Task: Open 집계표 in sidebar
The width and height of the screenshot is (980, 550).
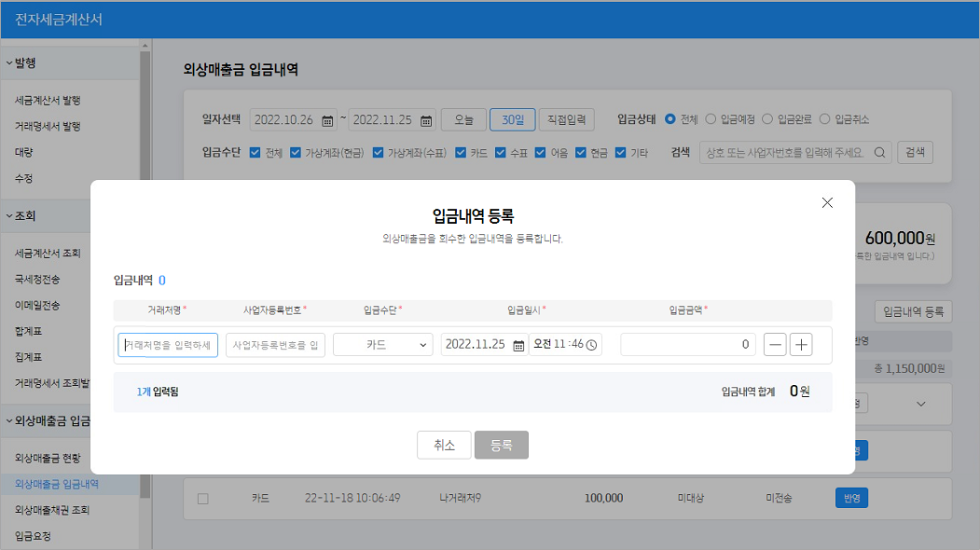Action: click(29, 357)
